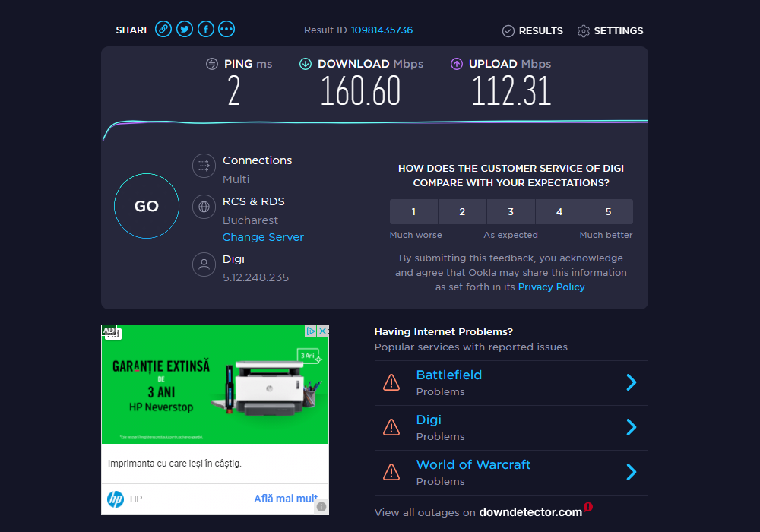
Task: Rate customer service 2
Action: coord(462,212)
